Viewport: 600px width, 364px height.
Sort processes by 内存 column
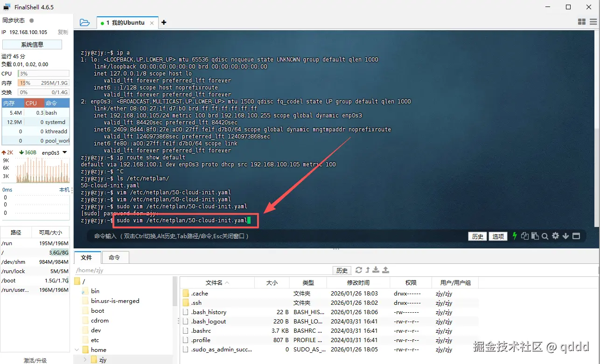point(13,103)
